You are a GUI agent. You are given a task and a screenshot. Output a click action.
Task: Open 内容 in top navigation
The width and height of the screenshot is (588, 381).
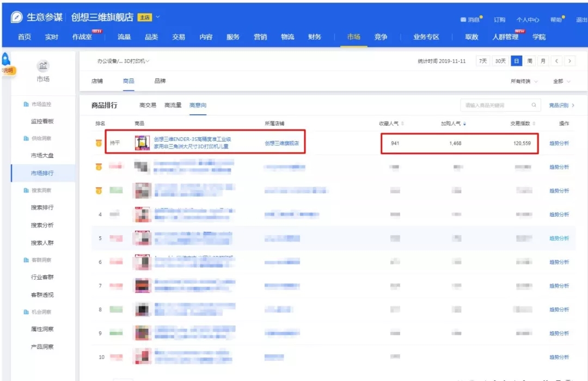[x=206, y=37]
